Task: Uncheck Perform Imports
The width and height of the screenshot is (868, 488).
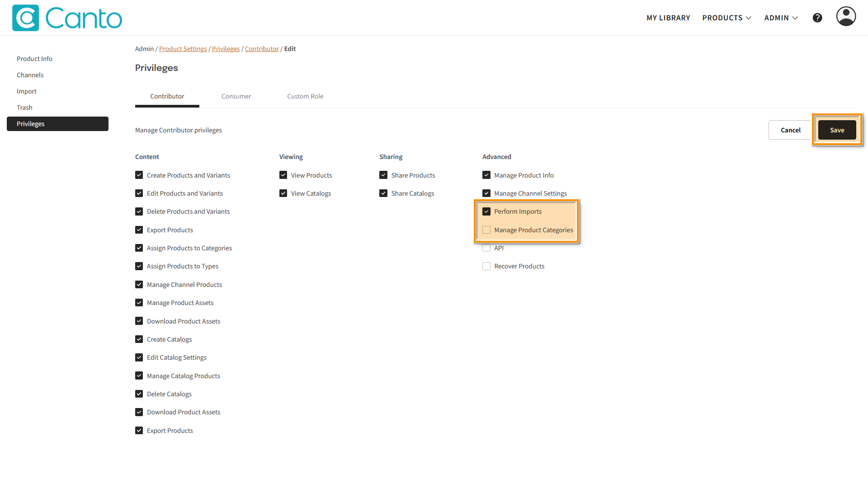Action: pos(486,211)
